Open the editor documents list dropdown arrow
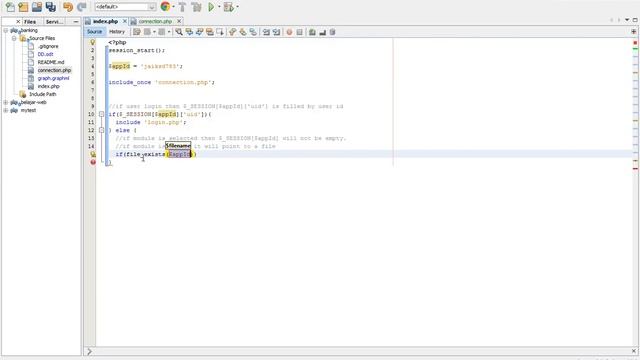Viewport: 640px width, 360px height. [x=627, y=20]
